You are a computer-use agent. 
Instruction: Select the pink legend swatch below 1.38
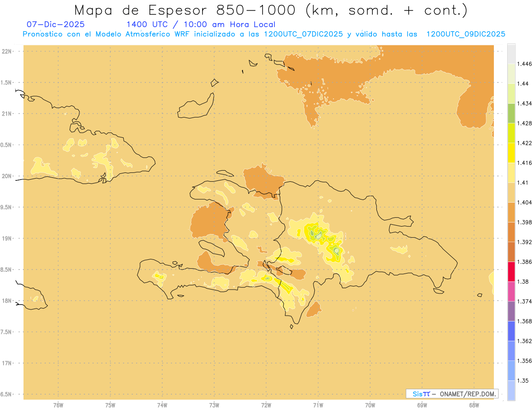coord(511,291)
